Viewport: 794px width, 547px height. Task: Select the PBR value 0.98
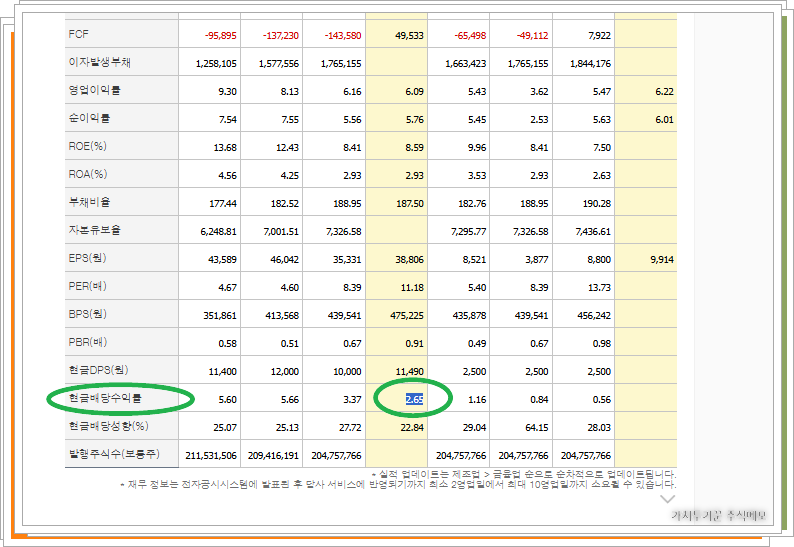pyautogui.click(x=602, y=343)
